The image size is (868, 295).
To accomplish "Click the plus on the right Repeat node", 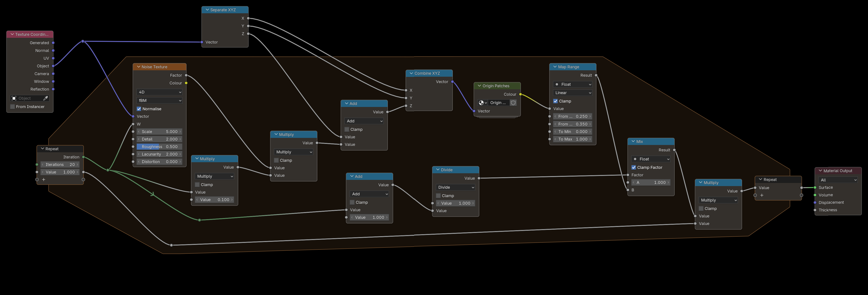I will click(761, 195).
